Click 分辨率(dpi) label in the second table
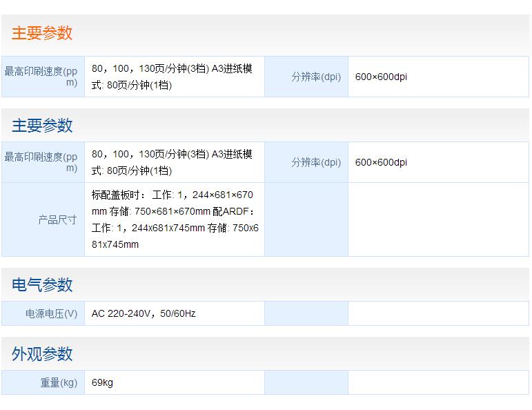Screen dimensions: 532x410 pyautogui.click(x=316, y=162)
